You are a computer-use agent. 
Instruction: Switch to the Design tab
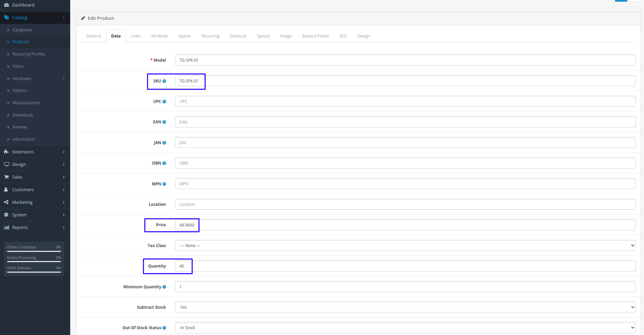[x=364, y=36]
